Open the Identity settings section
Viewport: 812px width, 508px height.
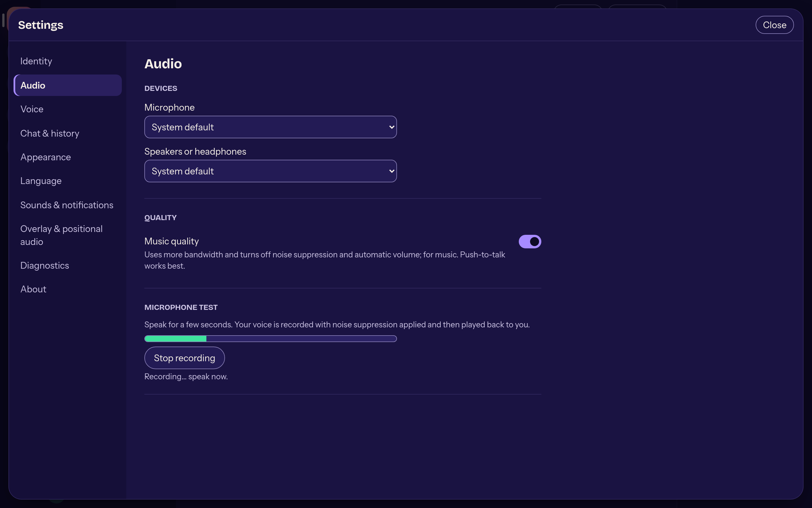tap(67, 61)
